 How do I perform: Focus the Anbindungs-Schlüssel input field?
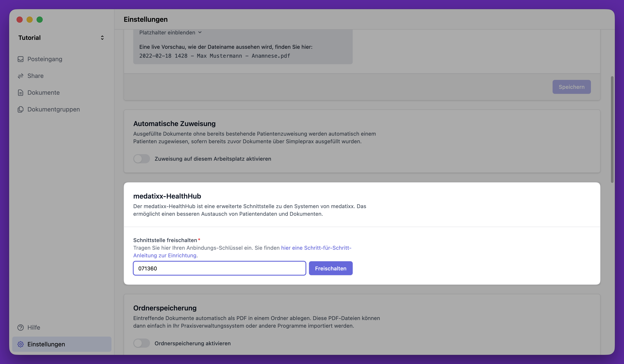tap(219, 268)
